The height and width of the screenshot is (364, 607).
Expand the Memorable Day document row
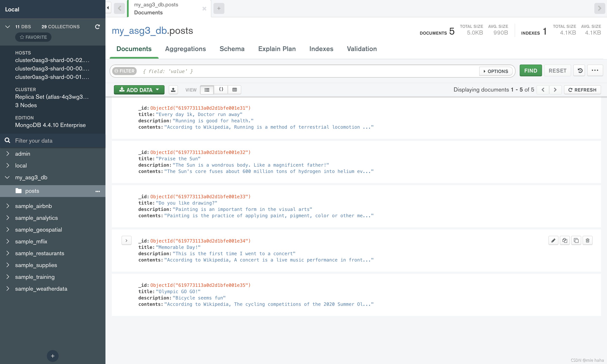(126, 241)
